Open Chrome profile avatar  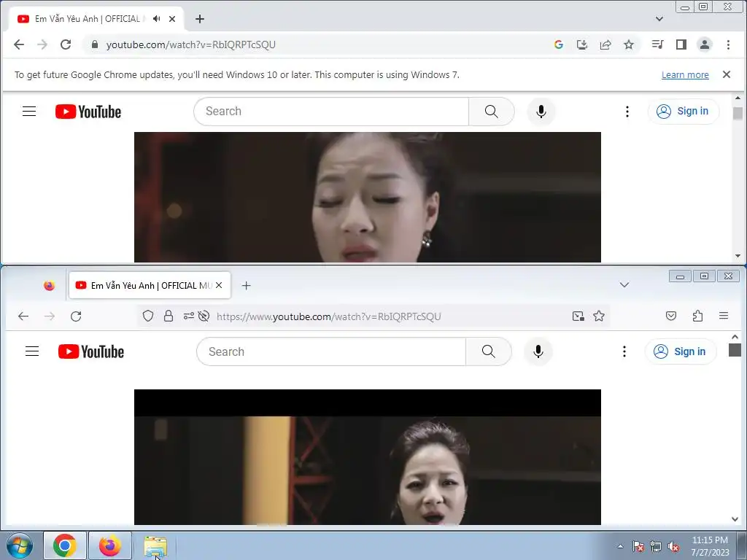pos(705,44)
